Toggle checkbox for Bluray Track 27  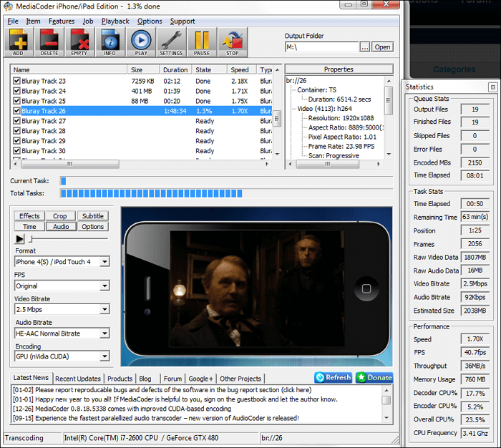[16, 122]
